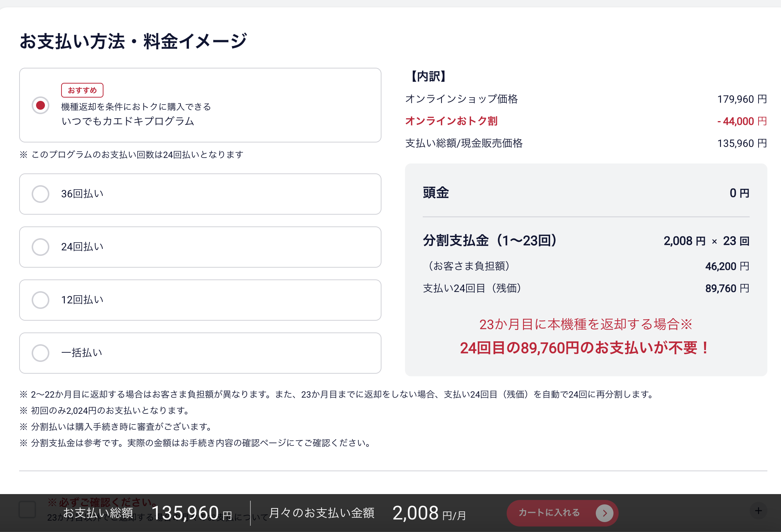The width and height of the screenshot is (781, 532).
Task: Click the 分割支払金（1〜23回） row
Action: (490, 240)
